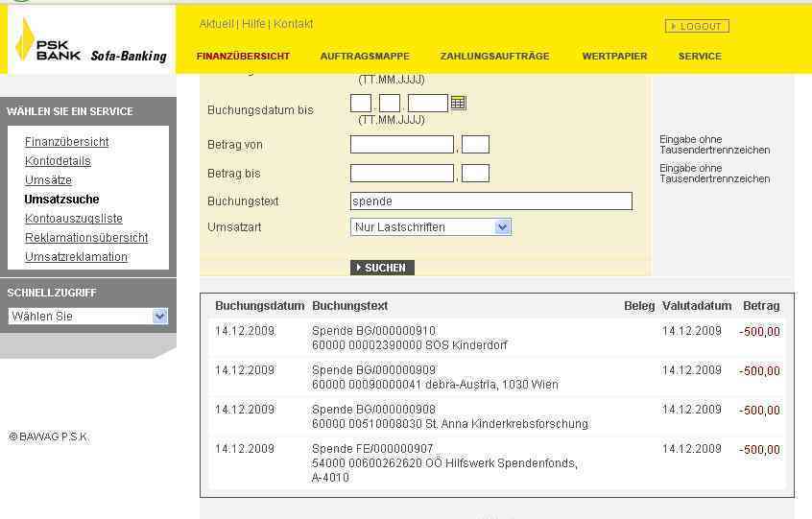Open the Umsatzart dropdown

(431, 227)
